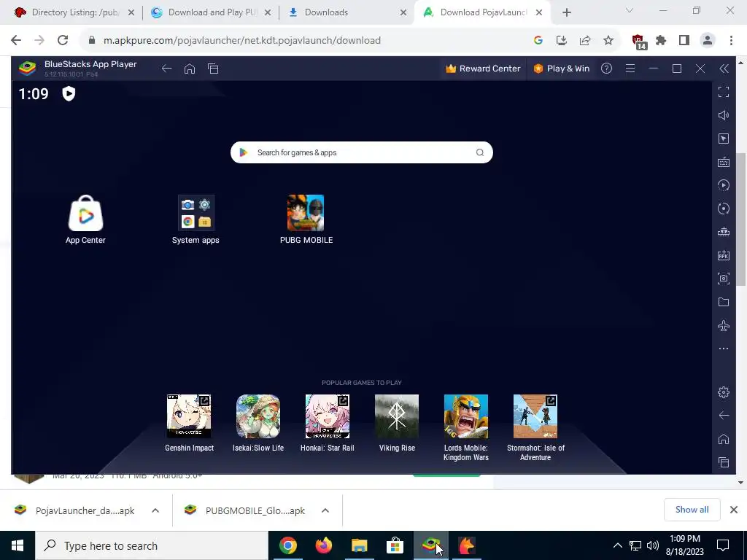Open the media folder icon in side toolbar
The width and height of the screenshot is (747, 560).
(724, 302)
